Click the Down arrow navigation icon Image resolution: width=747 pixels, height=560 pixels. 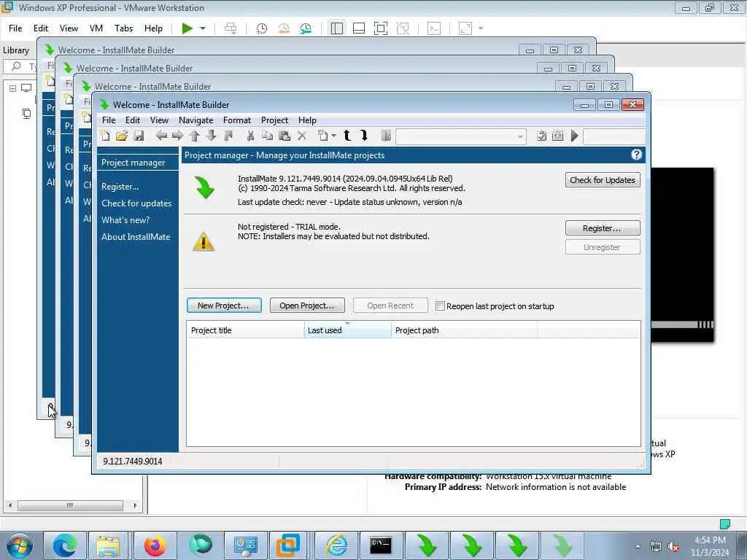[211, 136]
